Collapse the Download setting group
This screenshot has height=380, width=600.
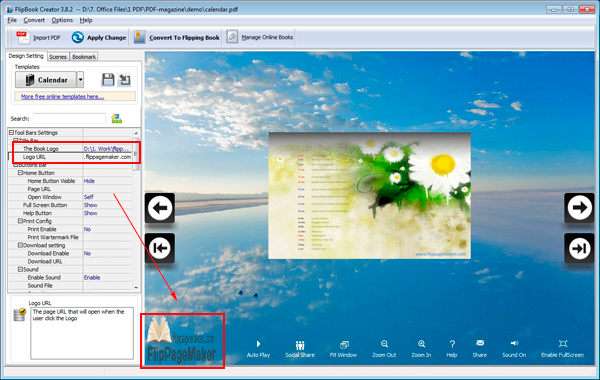point(20,245)
